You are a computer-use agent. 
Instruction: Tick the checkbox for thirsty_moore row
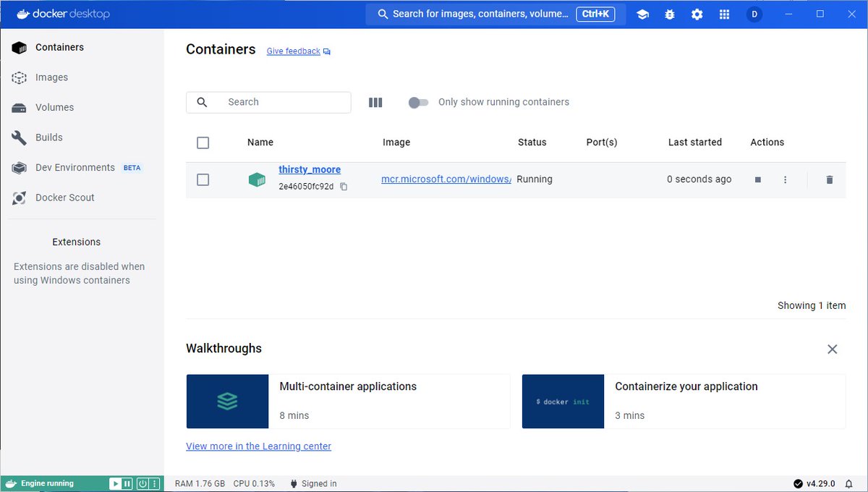point(203,179)
